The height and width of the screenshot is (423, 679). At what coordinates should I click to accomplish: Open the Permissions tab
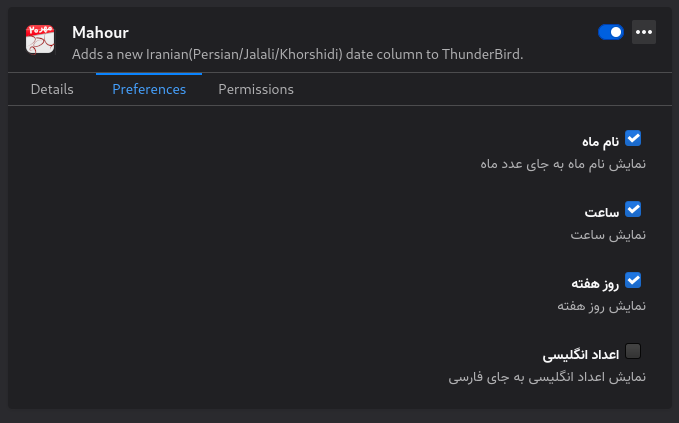pyautogui.click(x=256, y=89)
